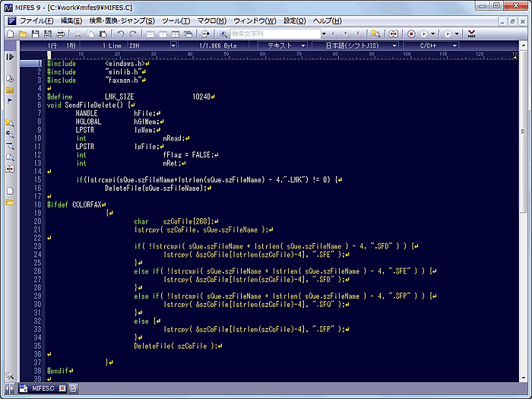Image resolution: width=532 pixels, height=399 pixels.
Task: Start macro recording with red record icon
Action: point(411,34)
